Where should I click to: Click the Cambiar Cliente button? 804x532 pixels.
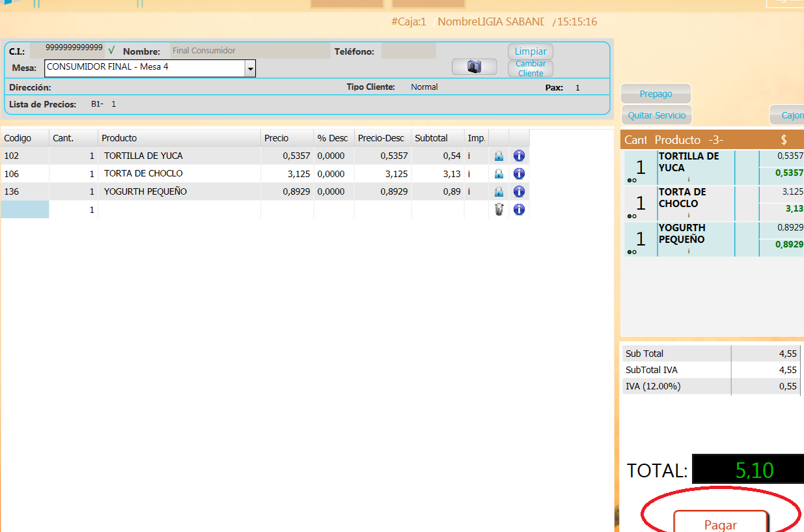tap(531, 68)
